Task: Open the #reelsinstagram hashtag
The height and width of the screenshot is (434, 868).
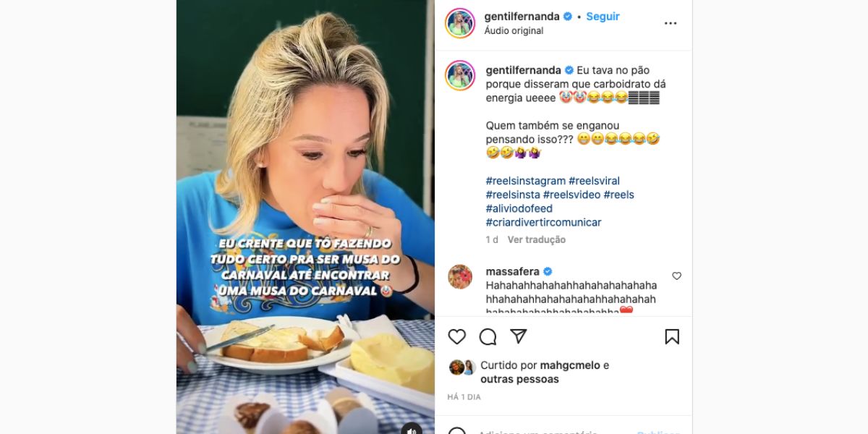Action: pos(526,181)
